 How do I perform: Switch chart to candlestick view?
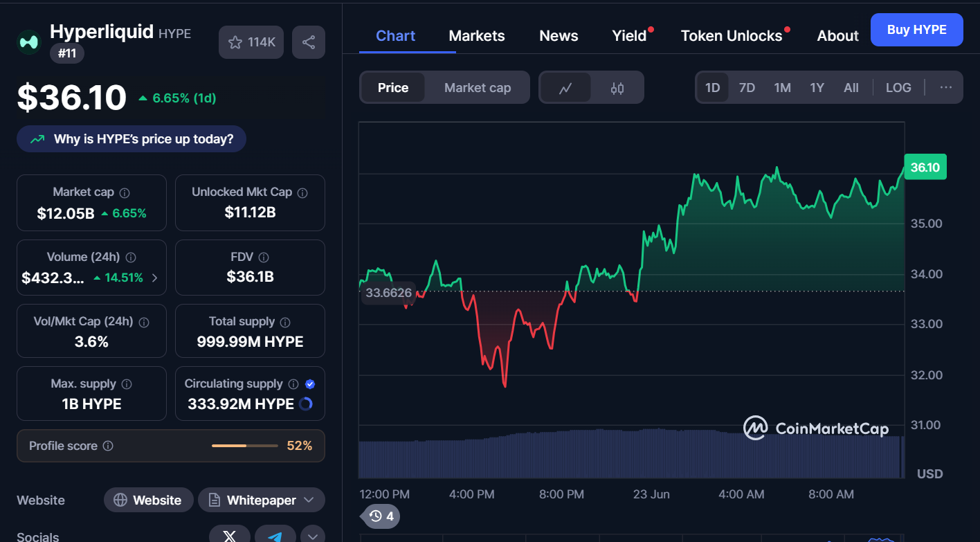click(617, 88)
